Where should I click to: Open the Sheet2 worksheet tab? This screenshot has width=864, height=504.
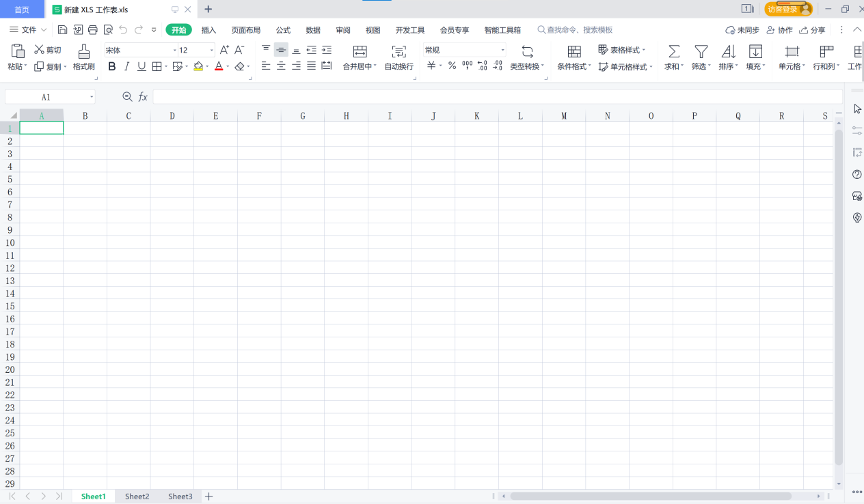(137, 496)
